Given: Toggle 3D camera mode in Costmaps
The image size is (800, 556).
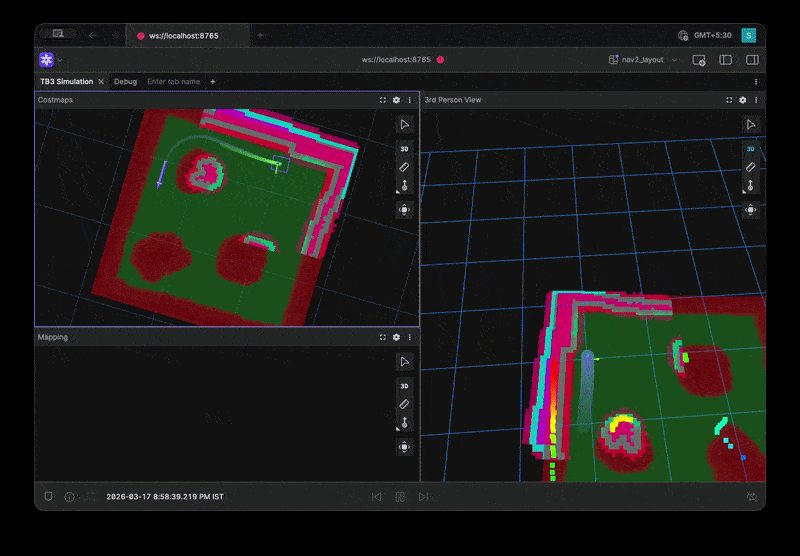Looking at the screenshot, I should click(x=404, y=149).
